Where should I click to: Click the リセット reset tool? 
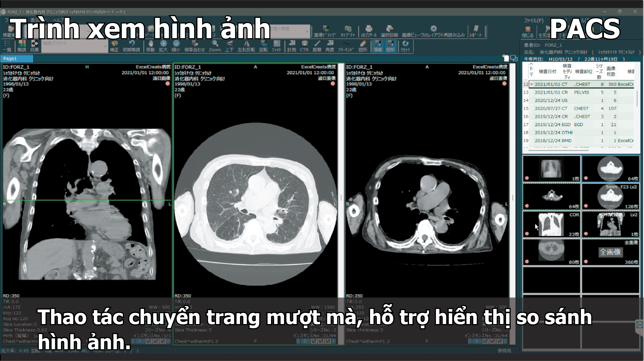405,46
